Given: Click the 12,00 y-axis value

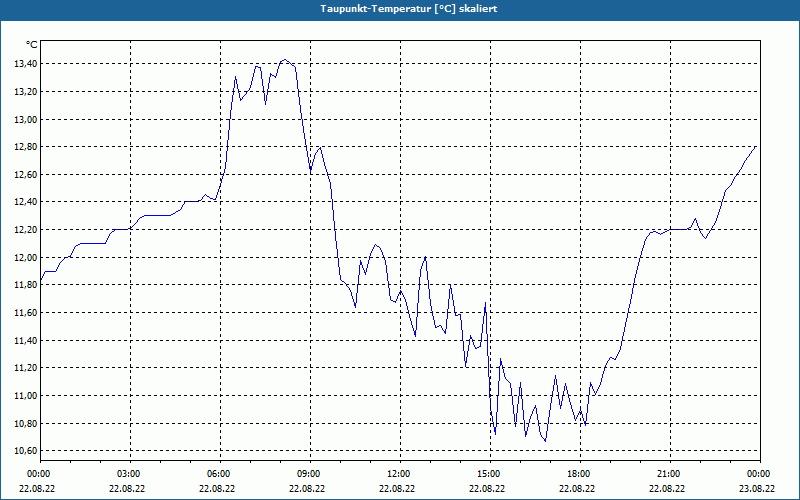Looking at the screenshot, I should coord(26,257).
